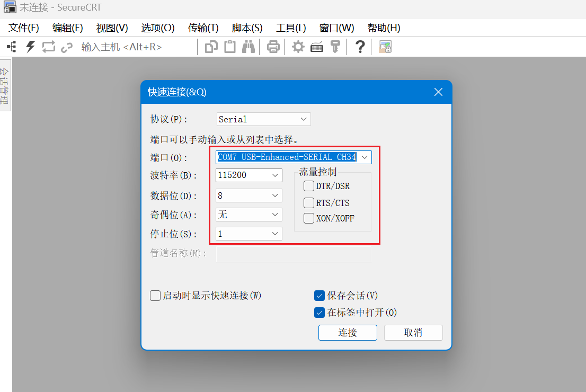Click the Help question mark icon

(360, 47)
